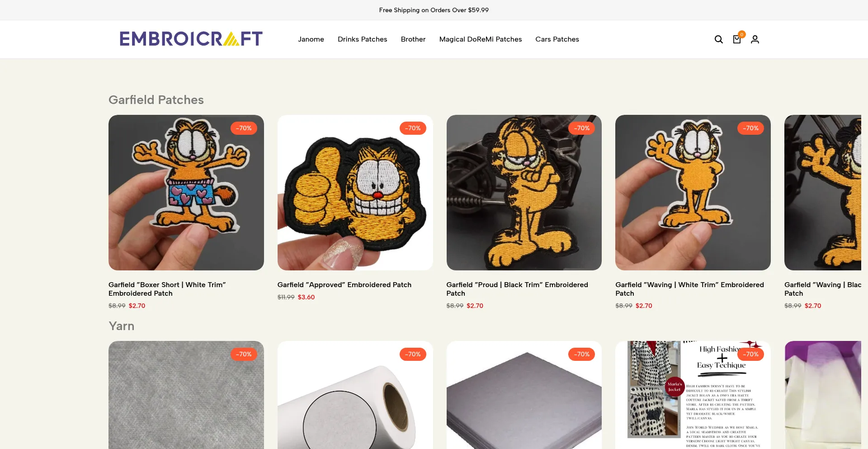Click the -70% badge on Proud Black Trim patch
Viewport: 868px width, 449px height.
point(582,128)
